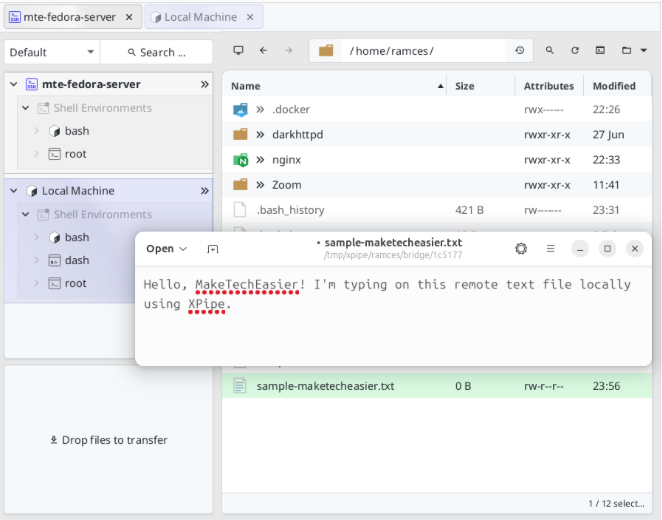Click sample-maketecheasier.txt document icon
Screen dimensions: 662x520
[x=240, y=386]
